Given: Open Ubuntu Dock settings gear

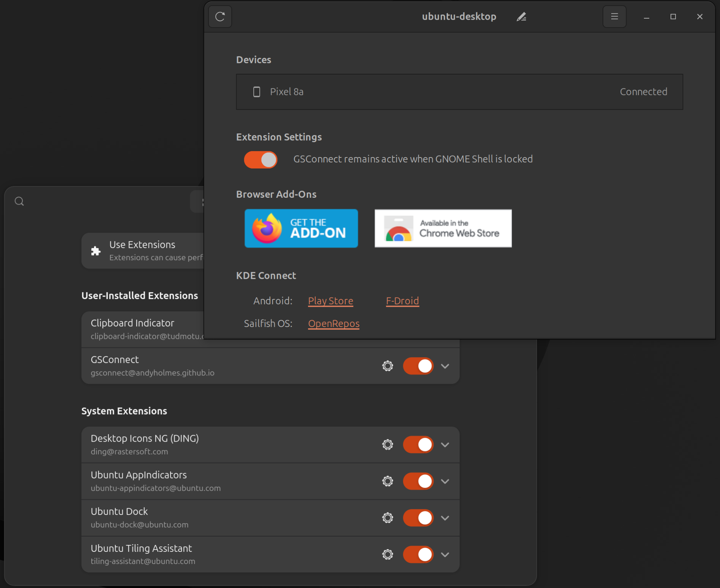Looking at the screenshot, I should (388, 518).
